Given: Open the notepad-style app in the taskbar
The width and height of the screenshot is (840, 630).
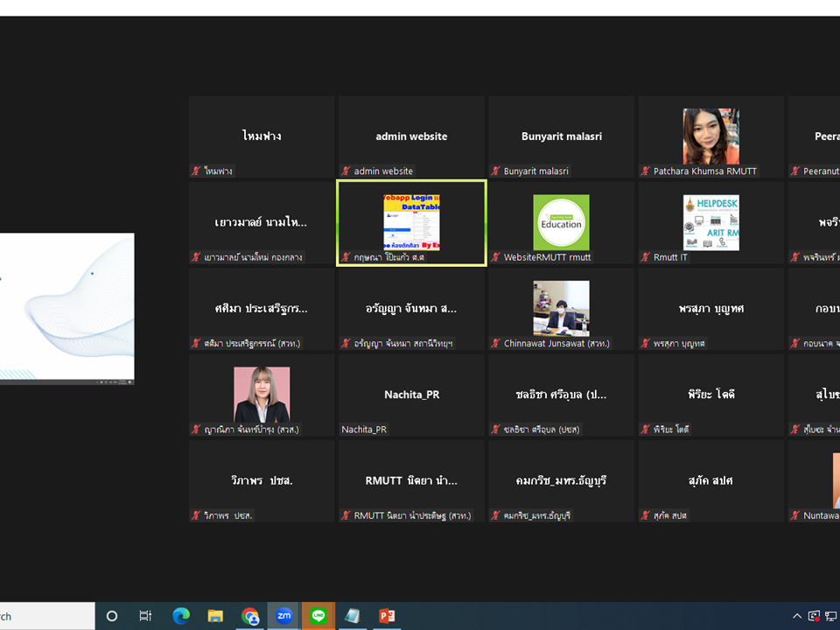Looking at the screenshot, I should pyautogui.click(x=352, y=616).
